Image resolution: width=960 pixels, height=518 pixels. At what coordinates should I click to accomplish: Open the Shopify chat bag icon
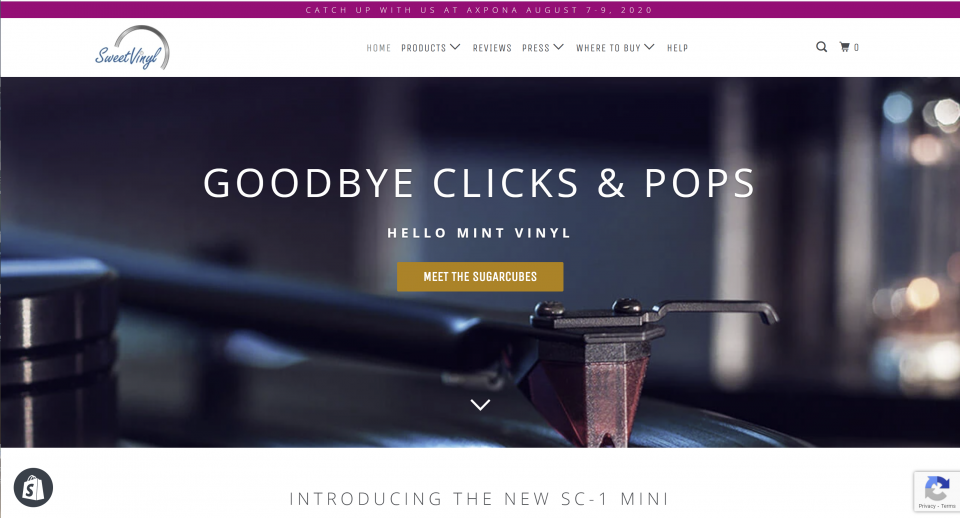point(33,487)
